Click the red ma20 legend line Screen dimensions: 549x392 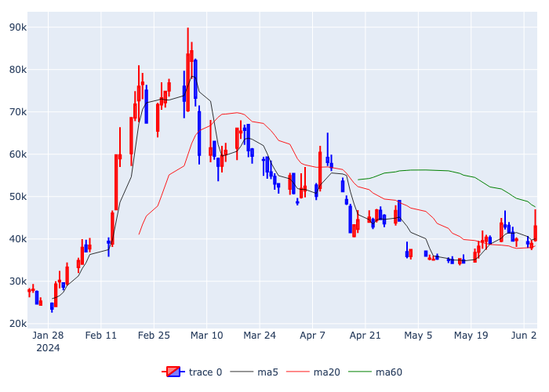click(298, 372)
